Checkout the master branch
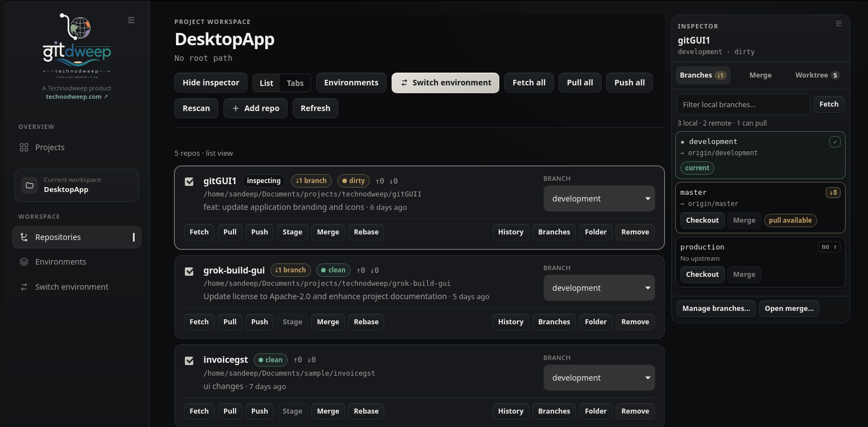868x427 pixels. click(x=702, y=220)
